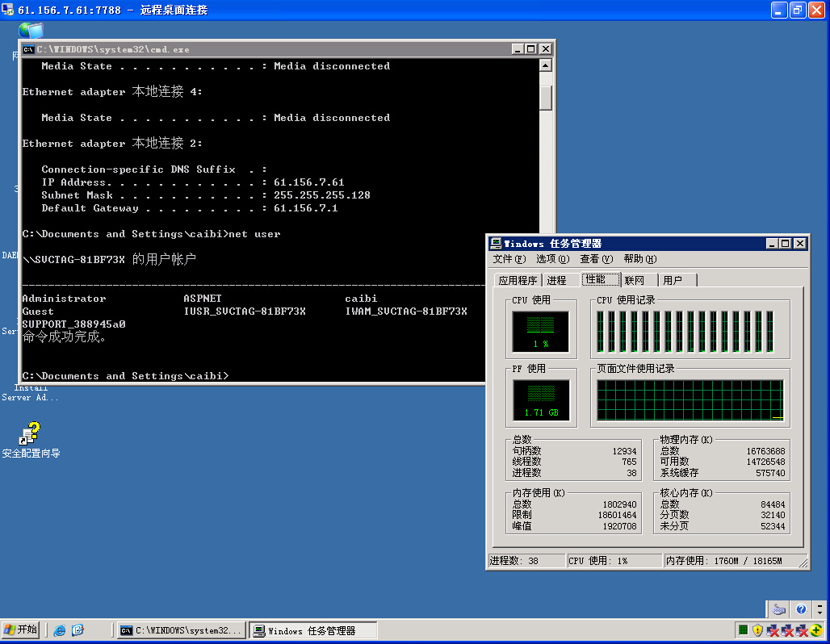Open the 文件(F) menu in Task Manager
The height and width of the screenshot is (644, 830).
click(x=509, y=259)
